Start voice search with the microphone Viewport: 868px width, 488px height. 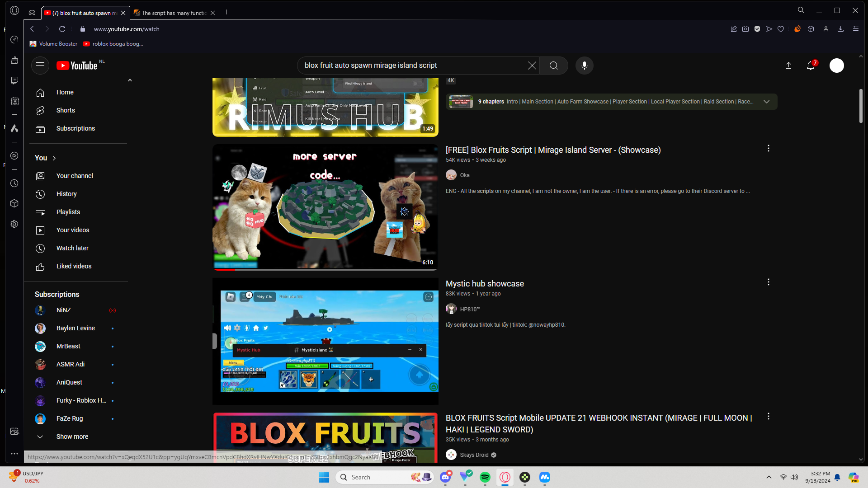pos(585,66)
